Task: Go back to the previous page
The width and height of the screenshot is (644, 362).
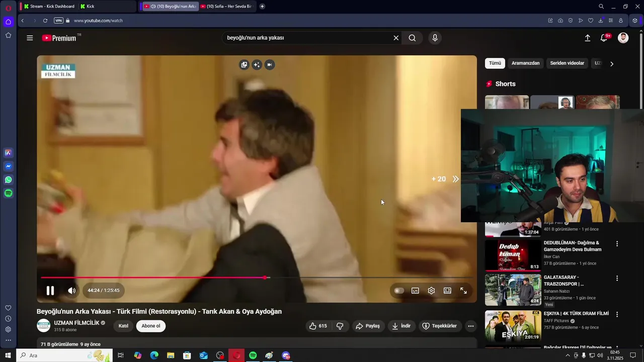Action: [22, 21]
